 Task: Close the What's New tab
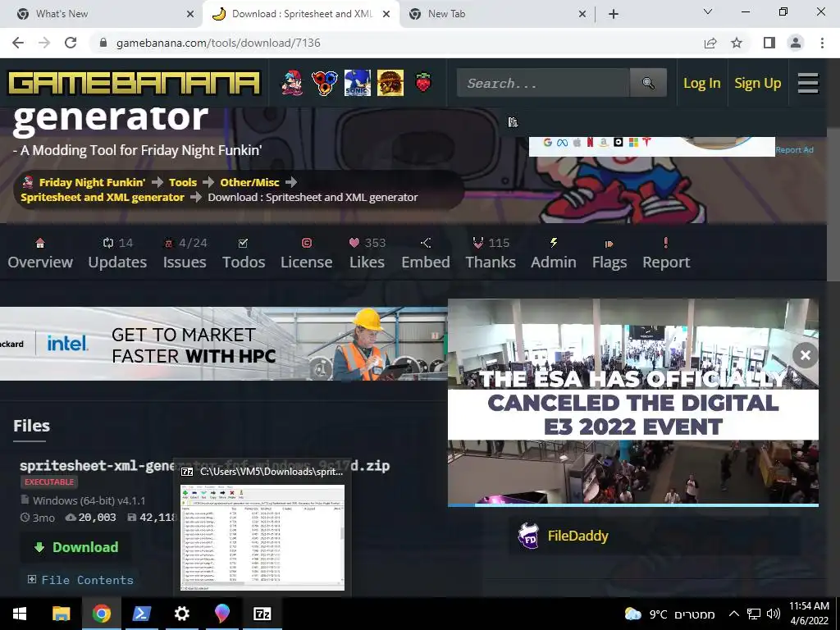(x=190, y=14)
